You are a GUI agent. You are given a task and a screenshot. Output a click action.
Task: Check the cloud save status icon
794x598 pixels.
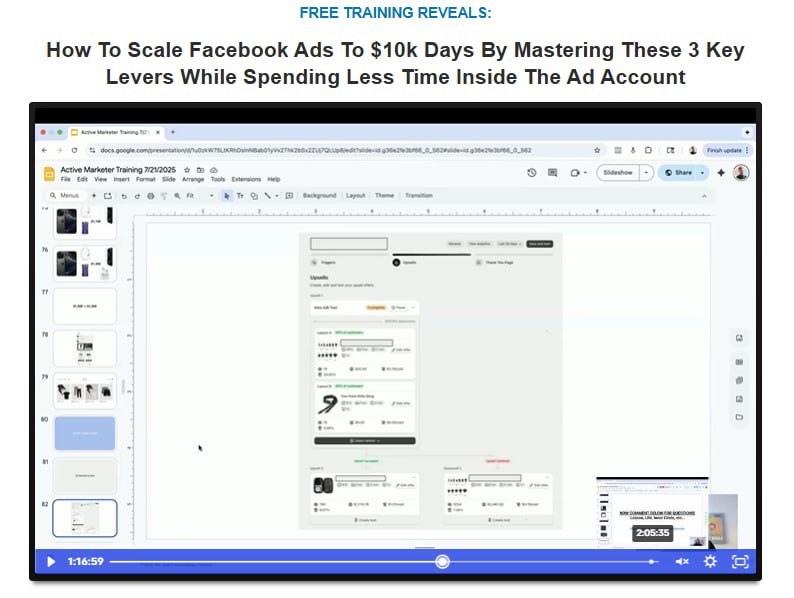[214, 170]
